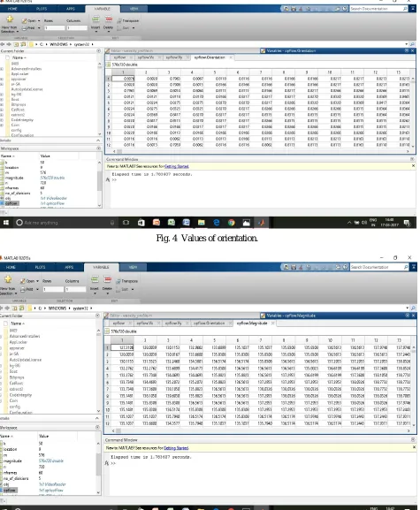420x510 pixels.
Task: Click Delete icon in bottom MATLAB window
Action: 108,279
